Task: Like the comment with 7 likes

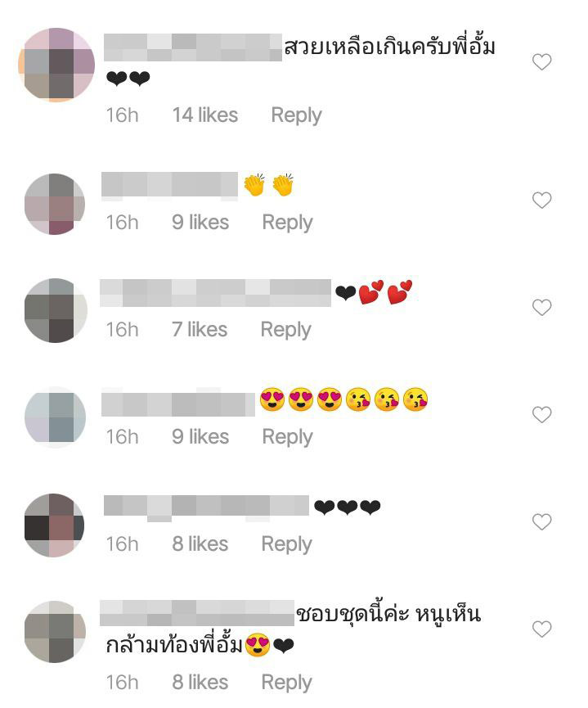Action: tap(541, 308)
